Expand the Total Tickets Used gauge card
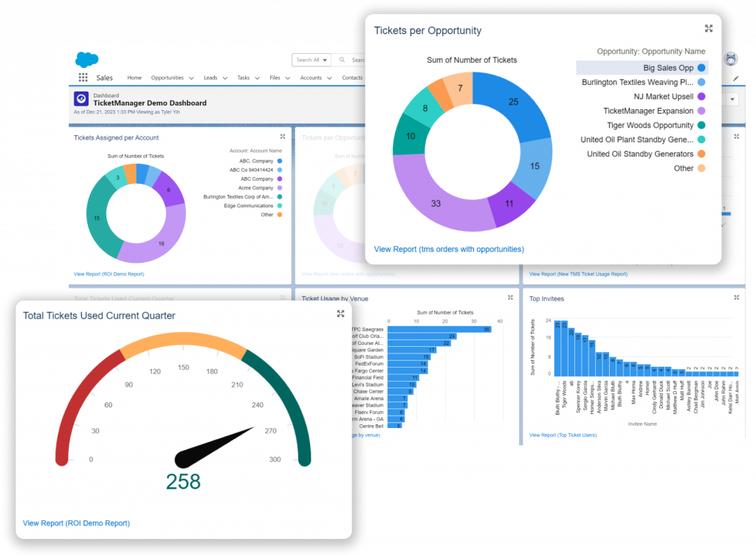 [x=340, y=314]
